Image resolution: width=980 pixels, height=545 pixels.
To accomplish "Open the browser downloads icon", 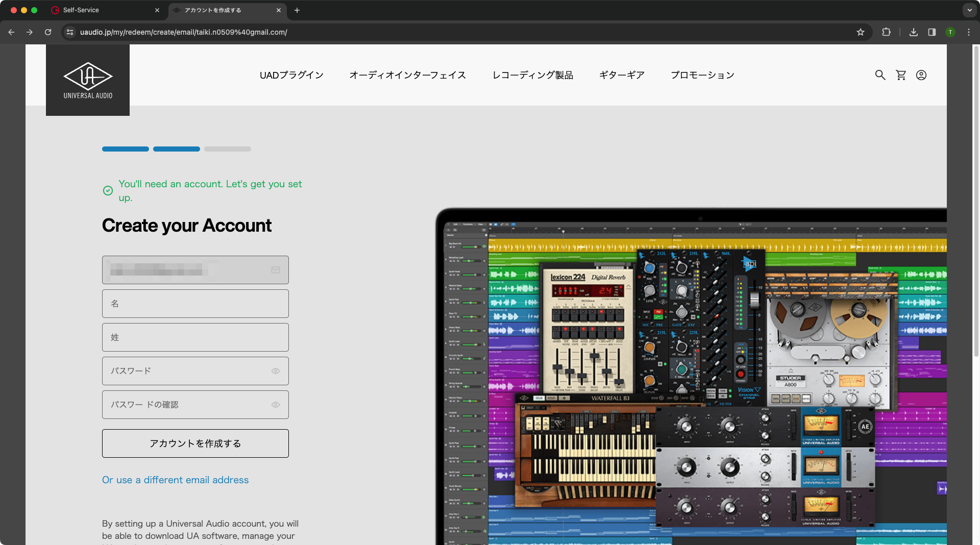I will click(914, 32).
